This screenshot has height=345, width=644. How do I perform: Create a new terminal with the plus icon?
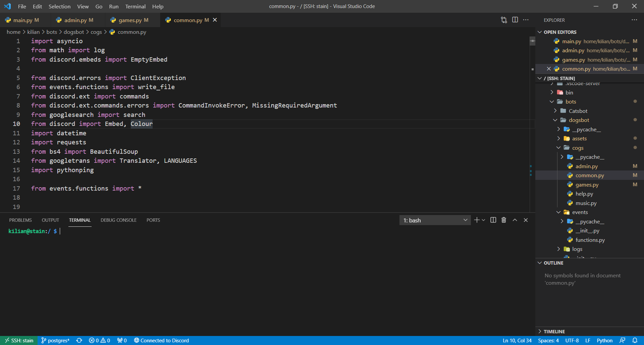pyautogui.click(x=477, y=220)
